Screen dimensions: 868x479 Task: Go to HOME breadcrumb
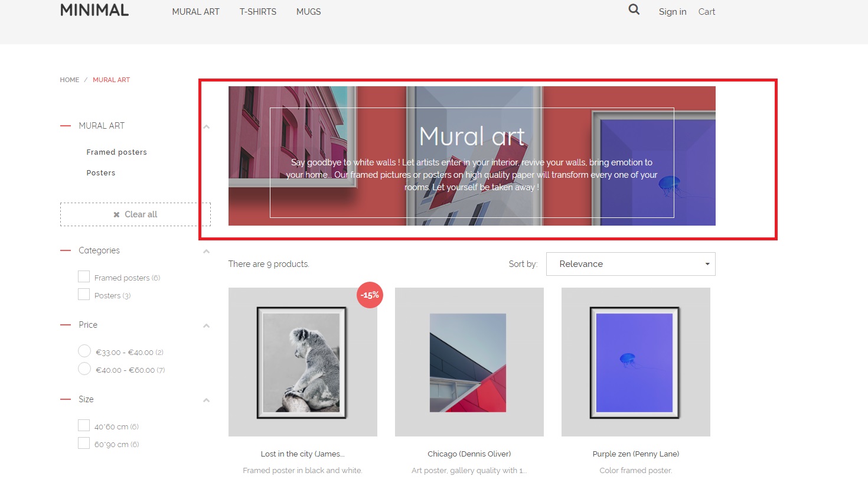coord(69,80)
